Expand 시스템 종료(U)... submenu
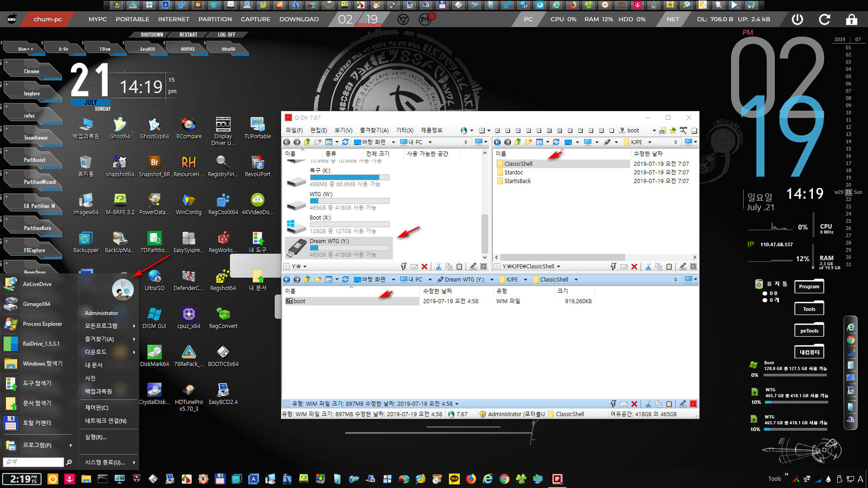This screenshot has height=488, width=868. (x=109, y=462)
